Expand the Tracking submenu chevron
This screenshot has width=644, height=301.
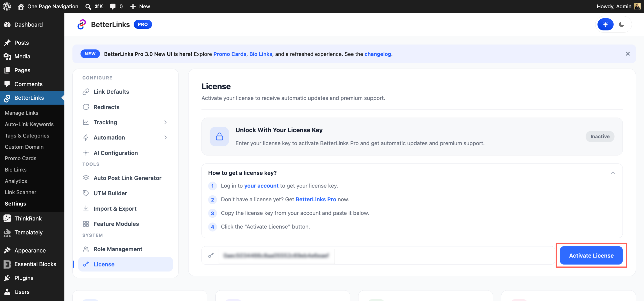pos(166,122)
